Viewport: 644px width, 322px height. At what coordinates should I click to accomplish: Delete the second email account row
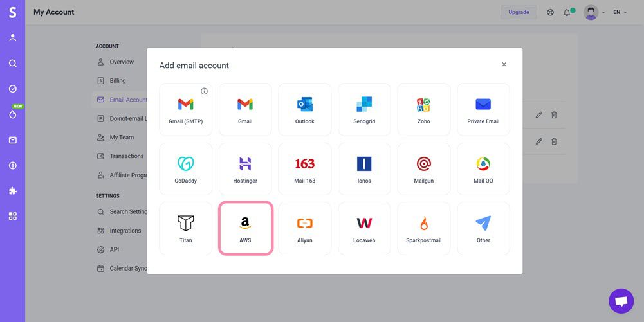coord(554,141)
